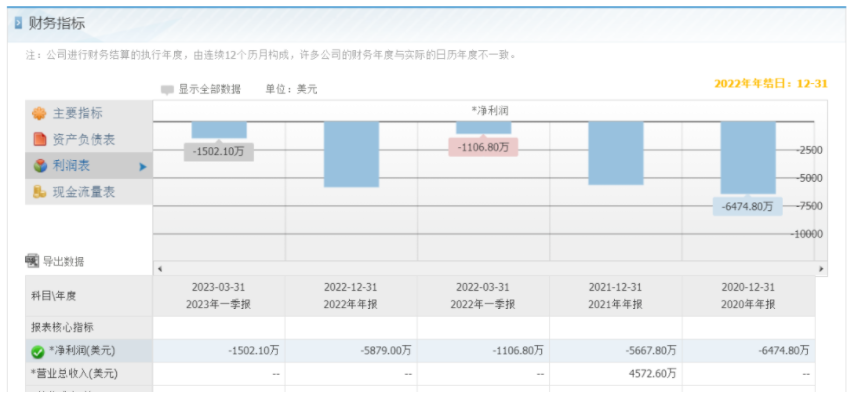This screenshot has height=396, width=853.
Task: Click the 财务指标 header arrow icon
Action: click(x=18, y=24)
